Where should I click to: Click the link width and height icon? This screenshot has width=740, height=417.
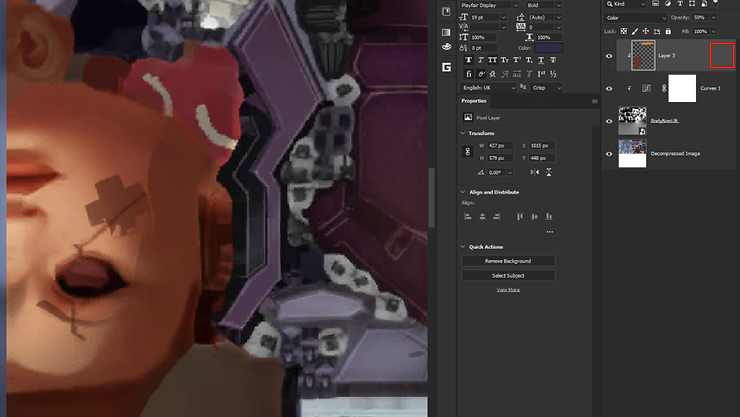click(467, 151)
